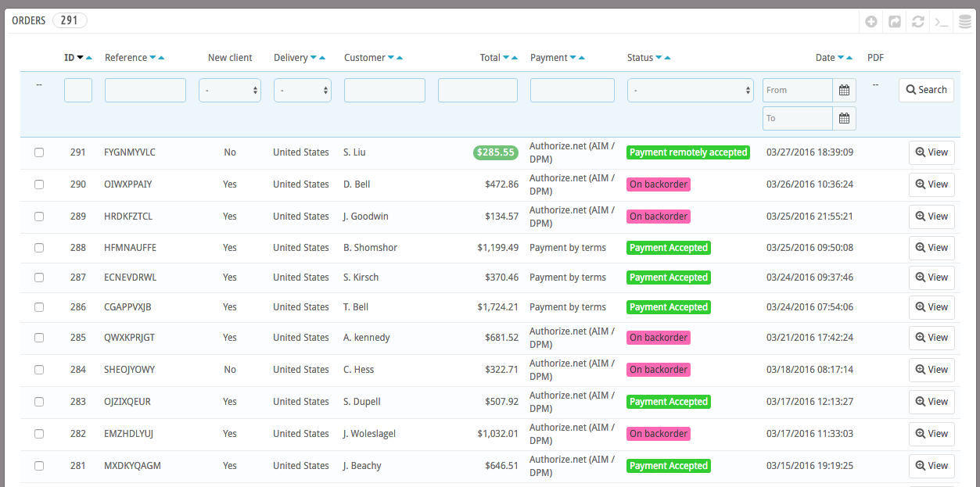The width and height of the screenshot is (980, 487).
Task: Click Payment Accepted status for order 288
Action: pyautogui.click(x=669, y=248)
